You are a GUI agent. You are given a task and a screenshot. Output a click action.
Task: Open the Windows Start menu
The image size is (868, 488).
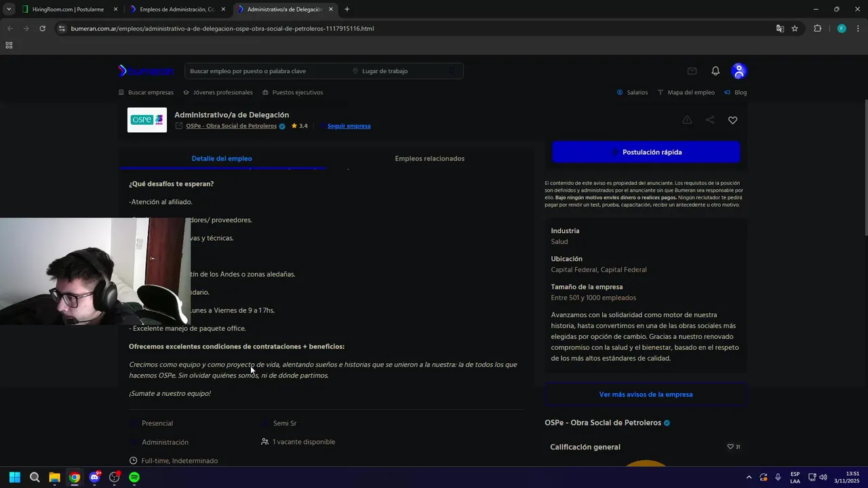14,477
